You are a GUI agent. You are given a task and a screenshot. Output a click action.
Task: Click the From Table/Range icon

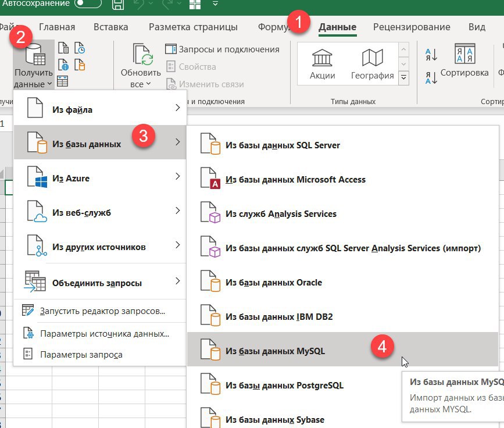click(x=62, y=81)
